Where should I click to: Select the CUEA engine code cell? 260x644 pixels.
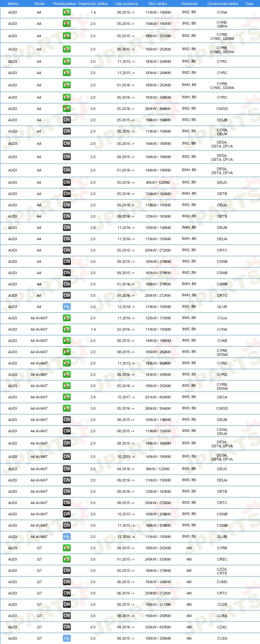coord(222,616)
